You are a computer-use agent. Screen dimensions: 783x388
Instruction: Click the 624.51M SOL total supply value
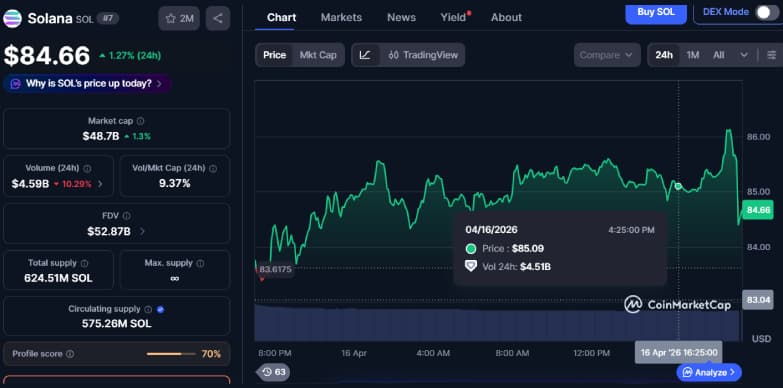click(58, 278)
